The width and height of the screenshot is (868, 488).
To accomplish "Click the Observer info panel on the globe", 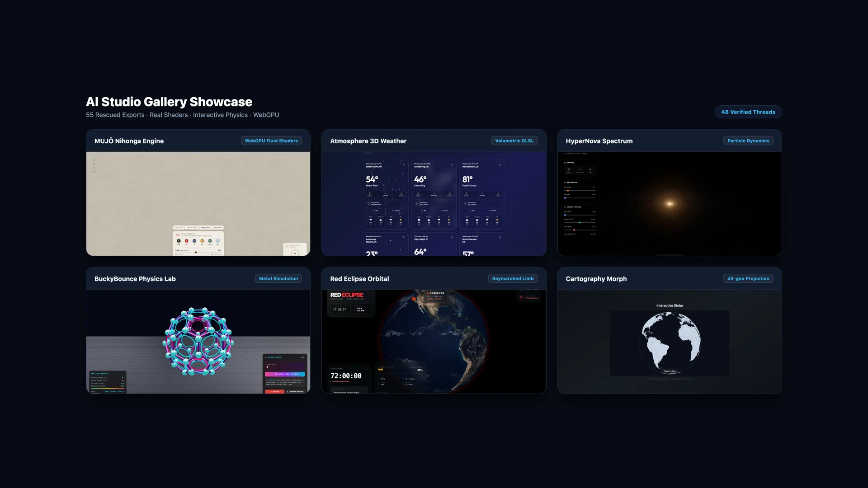I will click(x=436, y=296).
